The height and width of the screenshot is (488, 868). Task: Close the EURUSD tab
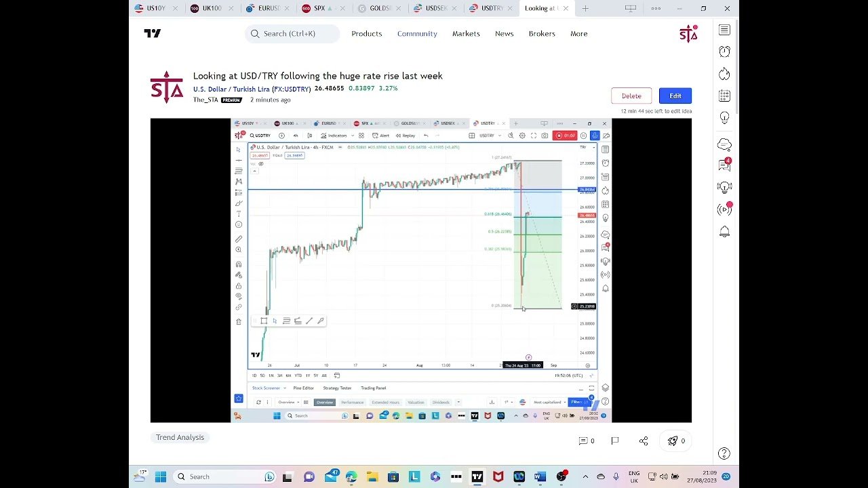[287, 8]
